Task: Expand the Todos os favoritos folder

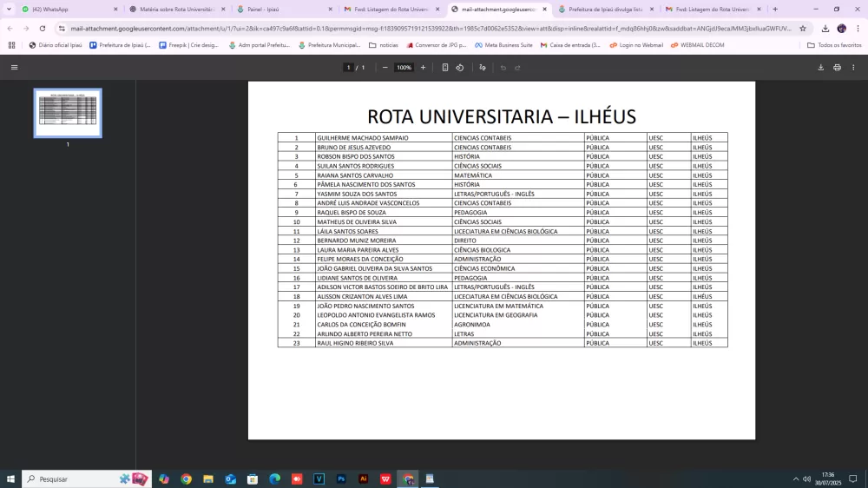Action: (x=833, y=45)
